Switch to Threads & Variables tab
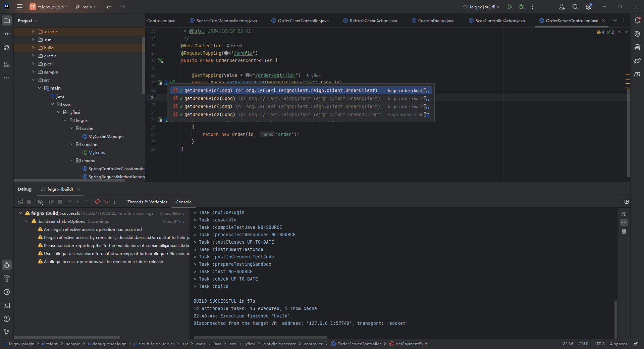This screenshot has height=349, width=644. tap(147, 202)
